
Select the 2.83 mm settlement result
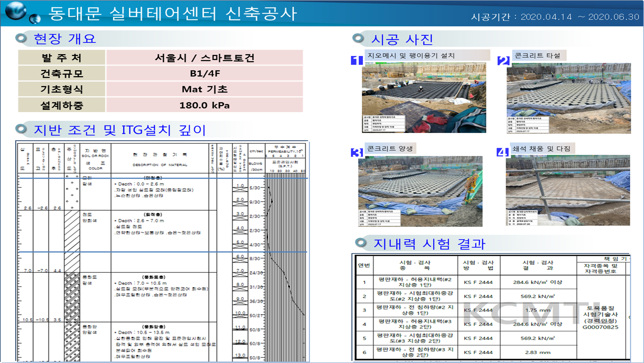(x=538, y=352)
